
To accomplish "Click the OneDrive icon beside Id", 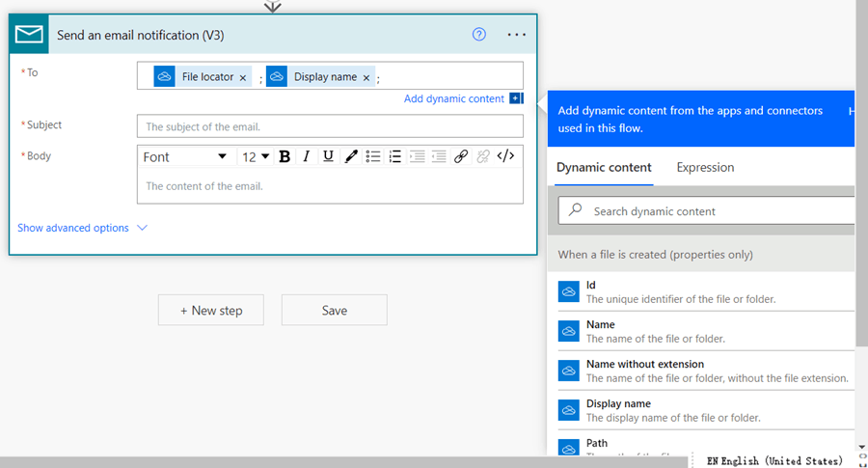I will click(x=568, y=291).
